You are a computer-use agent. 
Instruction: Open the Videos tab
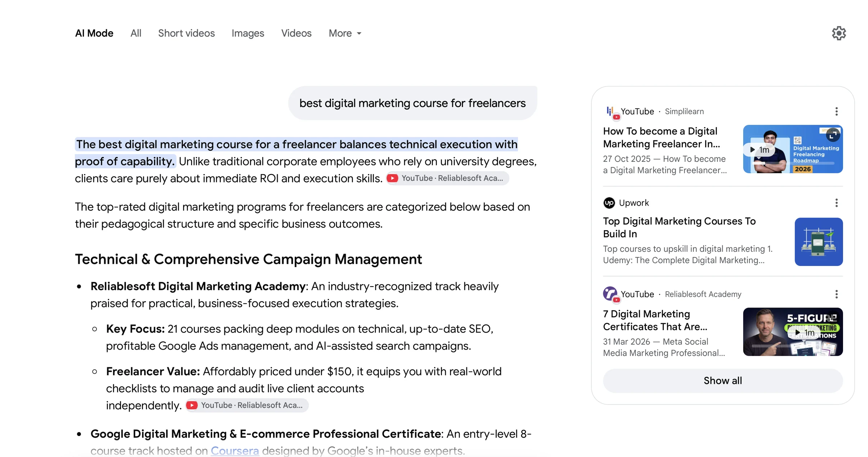point(296,33)
